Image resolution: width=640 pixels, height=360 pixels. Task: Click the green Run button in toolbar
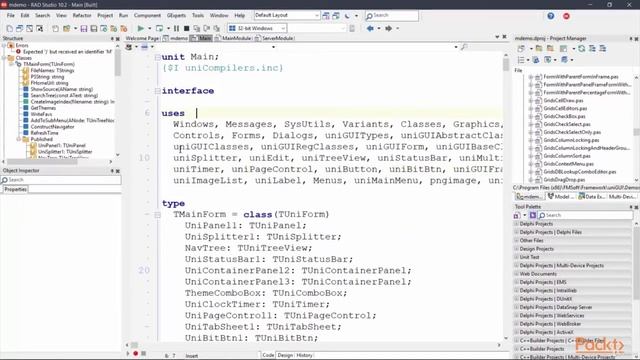pyautogui.click(x=140, y=29)
